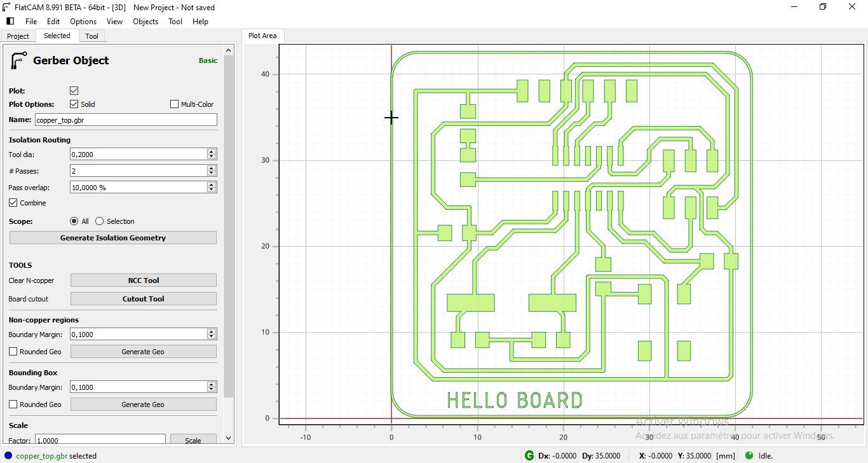
Task: Select the Plot Area tab
Action: (262, 36)
